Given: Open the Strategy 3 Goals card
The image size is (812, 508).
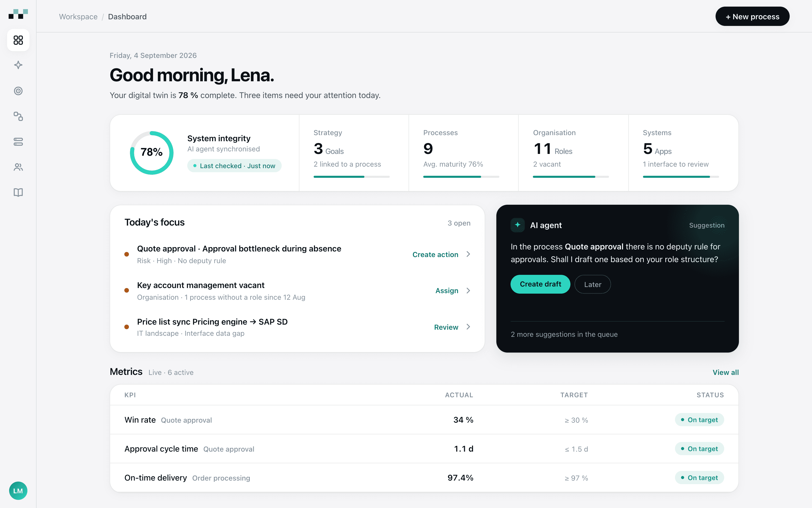Looking at the screenshot, I should [x=354, y=153].
